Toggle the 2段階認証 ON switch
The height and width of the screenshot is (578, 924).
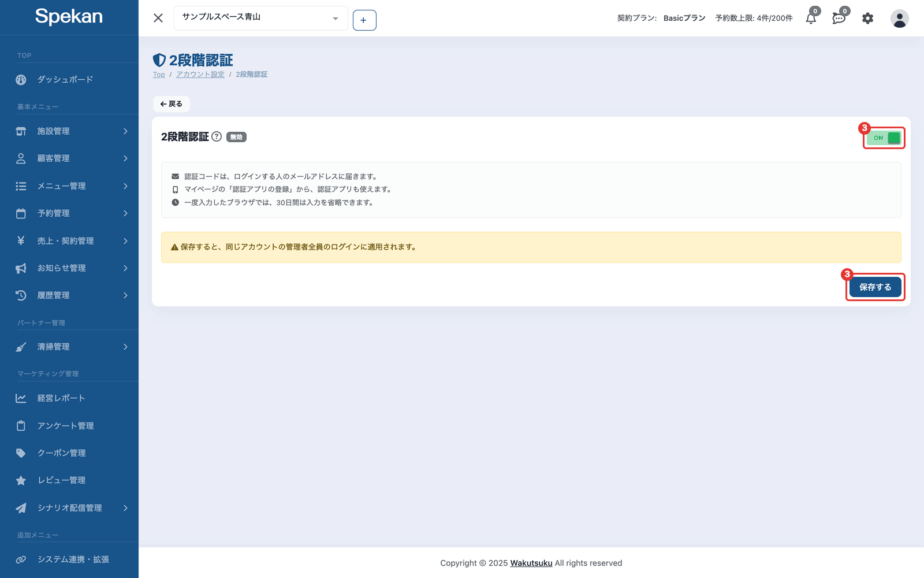pyautogui.click(x=884, y=138)
